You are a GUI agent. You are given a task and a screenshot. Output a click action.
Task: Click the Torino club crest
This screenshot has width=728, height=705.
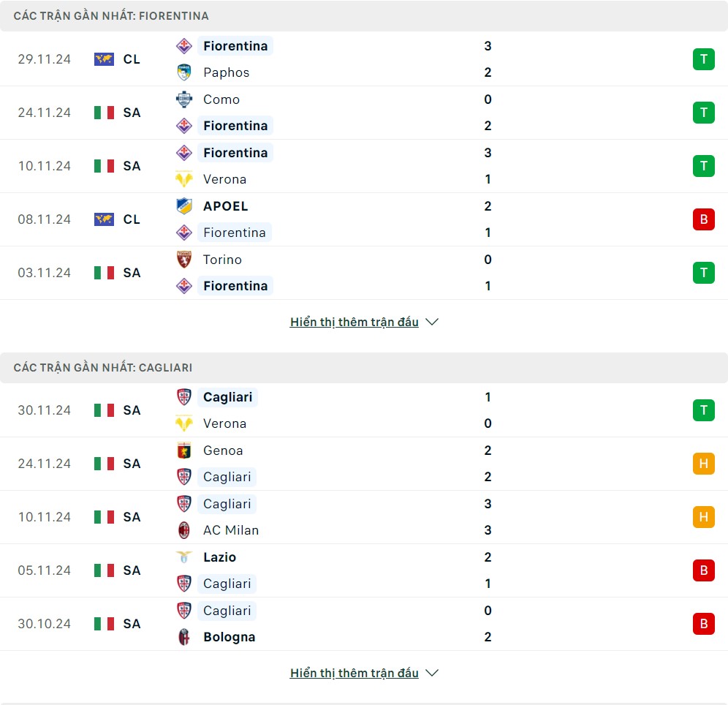[x=184, y=260]
